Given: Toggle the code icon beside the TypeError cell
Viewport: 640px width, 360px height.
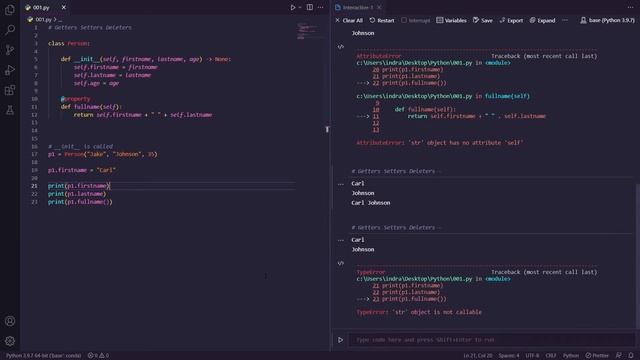Looking at the screenshot, I should pos(341,263).
